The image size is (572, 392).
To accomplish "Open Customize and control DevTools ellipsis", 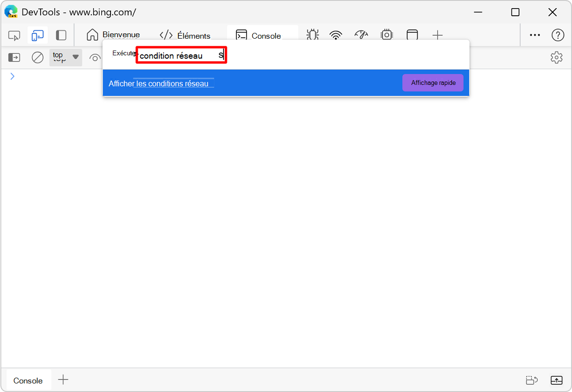I will click(535, 35).
